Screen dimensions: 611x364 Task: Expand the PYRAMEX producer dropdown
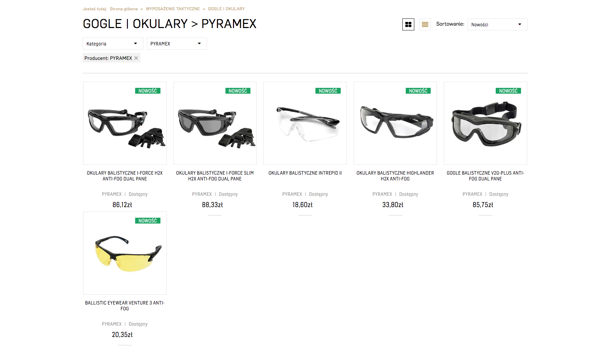click(x=177, y=44)
